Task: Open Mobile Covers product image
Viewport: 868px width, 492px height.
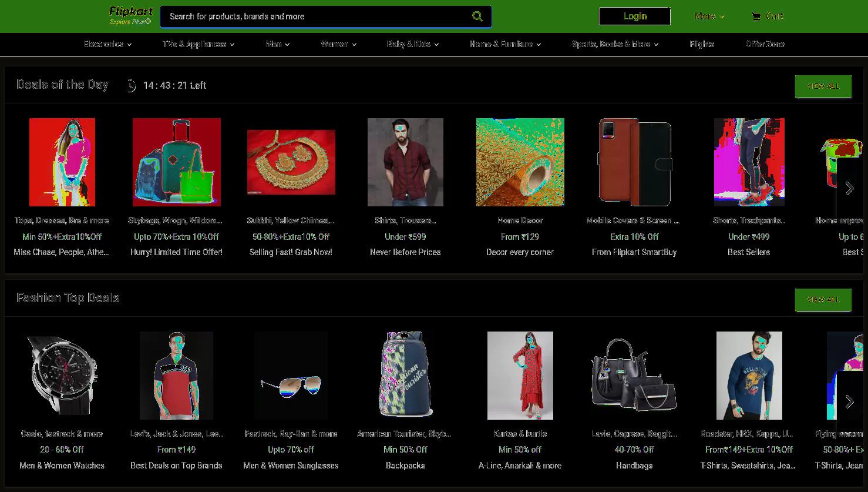Action: (635, 162)
